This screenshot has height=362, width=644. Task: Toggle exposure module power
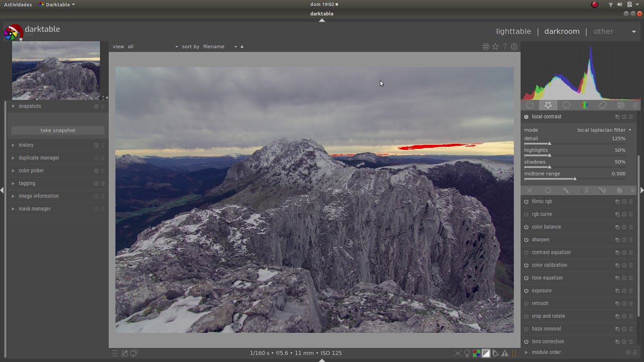526,291
